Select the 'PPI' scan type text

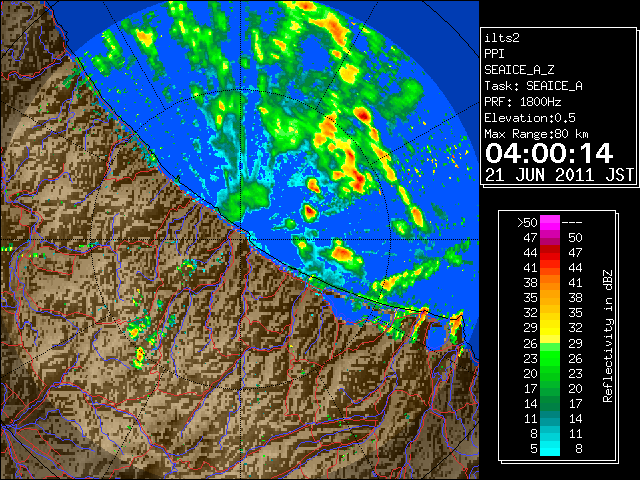point(494,54)
